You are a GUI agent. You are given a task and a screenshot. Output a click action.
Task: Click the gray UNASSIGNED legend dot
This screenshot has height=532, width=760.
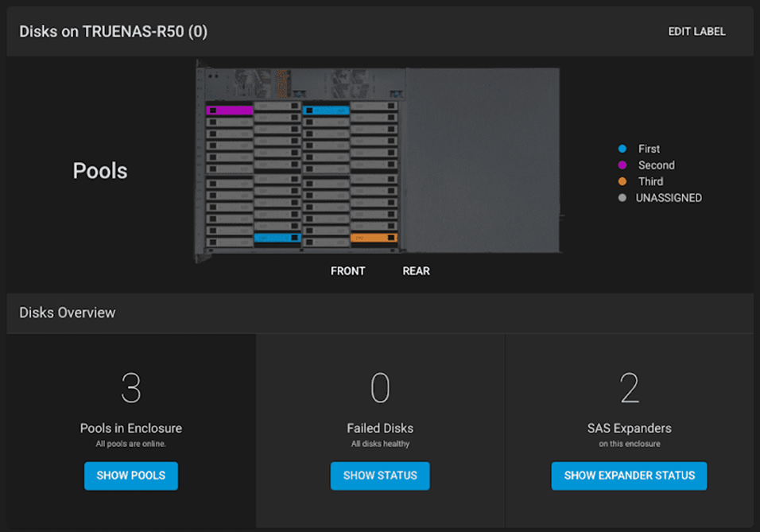(x=622, y=197)
